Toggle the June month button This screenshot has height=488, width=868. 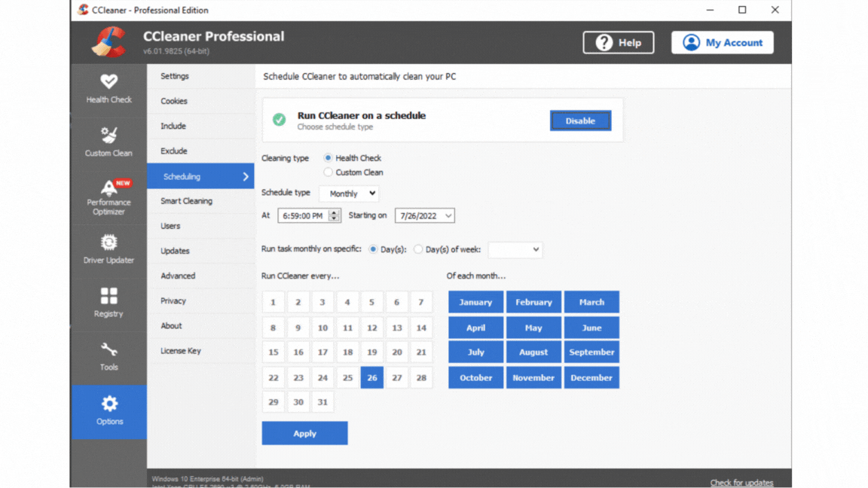(x=591, y=328)
